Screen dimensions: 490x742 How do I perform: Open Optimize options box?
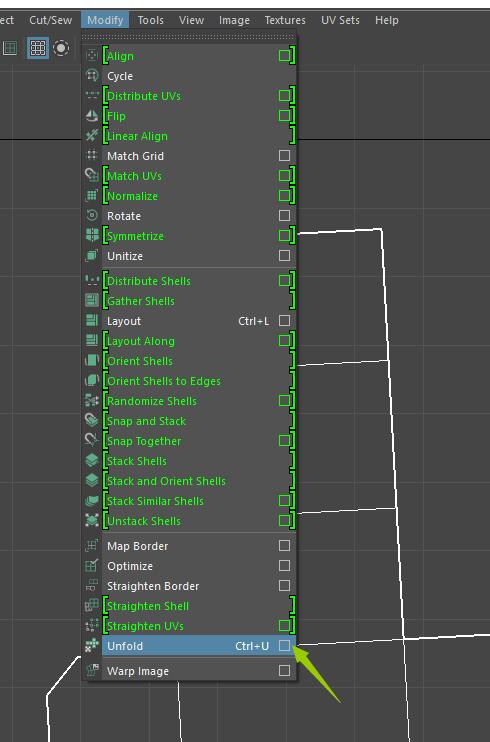(284, 565)
